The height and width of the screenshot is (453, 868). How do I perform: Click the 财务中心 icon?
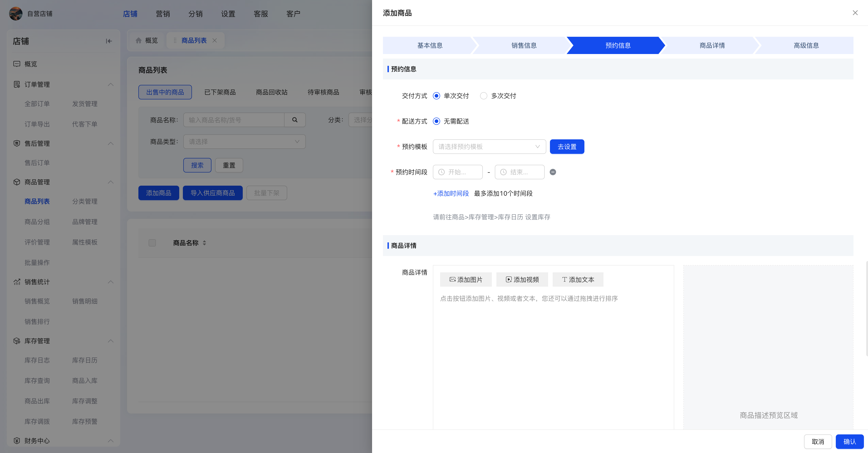(17, 441)
